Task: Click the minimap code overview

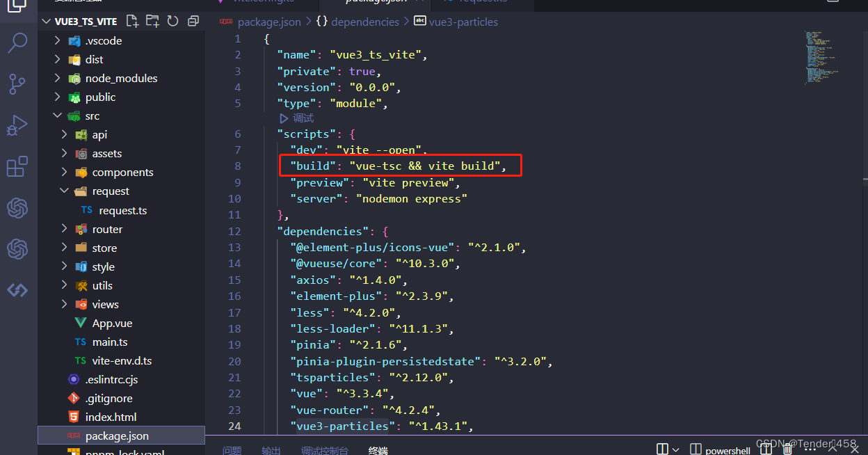Action: [821, 58]
